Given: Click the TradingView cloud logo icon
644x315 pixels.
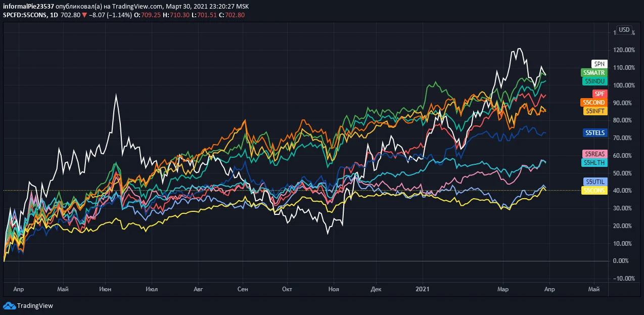Looking at the screenshot, I should coord(9,305).
